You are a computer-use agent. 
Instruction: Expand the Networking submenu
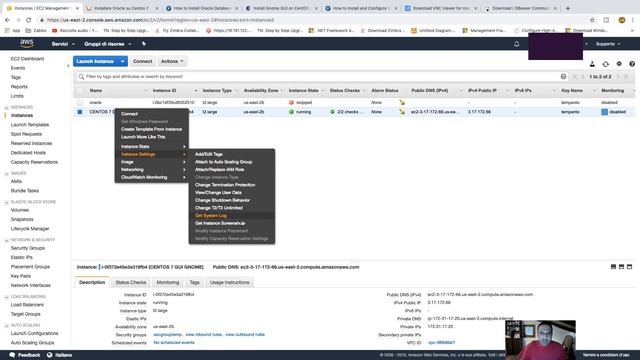pyautogui.click(x=152, y=169)
